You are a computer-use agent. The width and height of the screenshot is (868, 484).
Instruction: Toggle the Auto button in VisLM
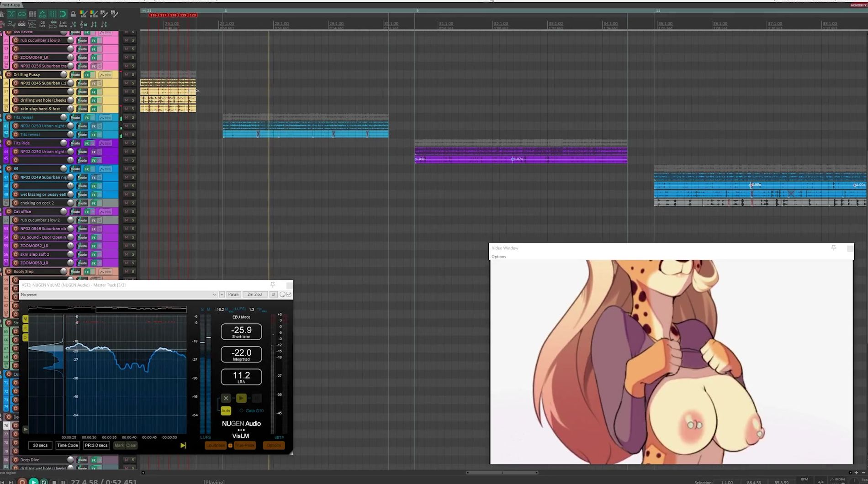coord(226,410)
